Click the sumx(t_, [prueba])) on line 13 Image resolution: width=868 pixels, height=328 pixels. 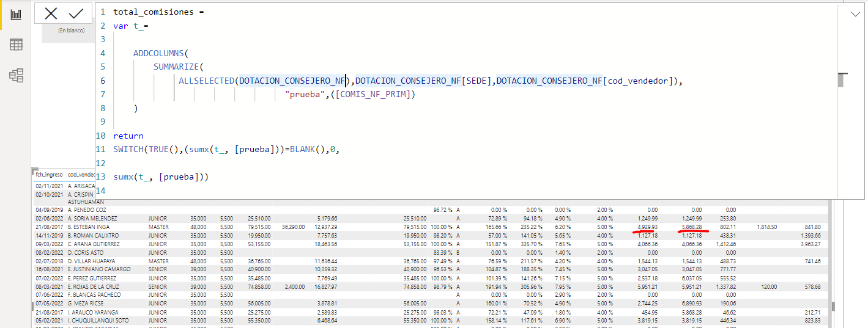click(x=161, y=177)
